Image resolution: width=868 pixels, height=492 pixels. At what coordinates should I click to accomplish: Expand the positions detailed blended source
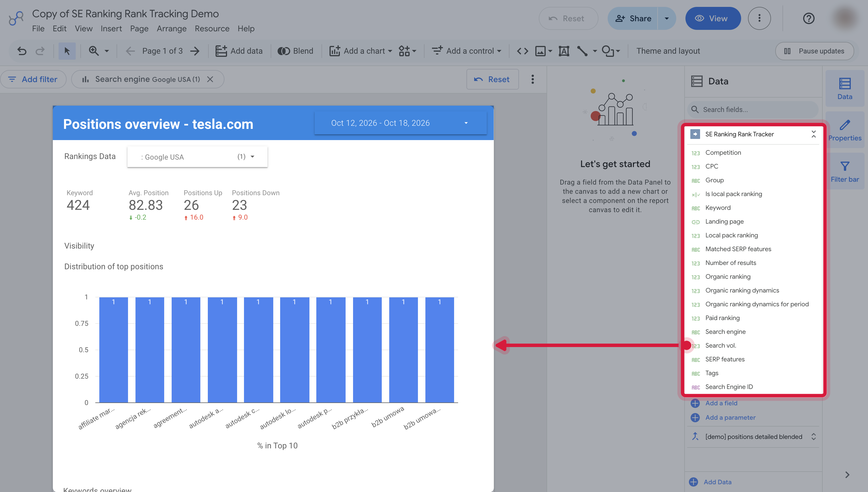point(813,437)
